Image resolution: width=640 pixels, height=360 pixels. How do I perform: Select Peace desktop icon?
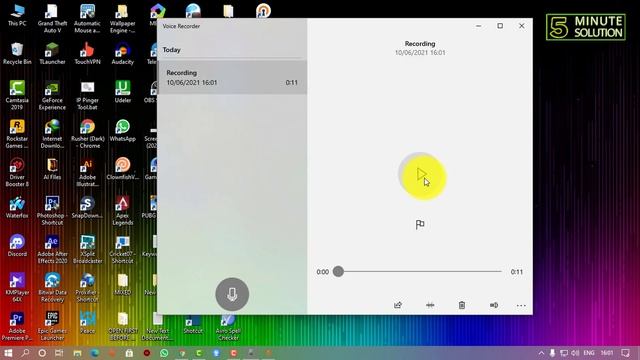click(x=87, y=322)
